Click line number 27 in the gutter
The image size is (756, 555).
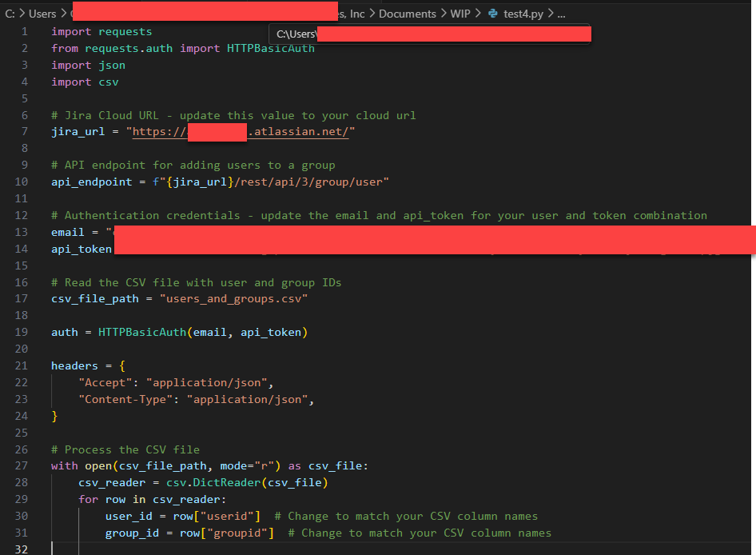(21, 465)
